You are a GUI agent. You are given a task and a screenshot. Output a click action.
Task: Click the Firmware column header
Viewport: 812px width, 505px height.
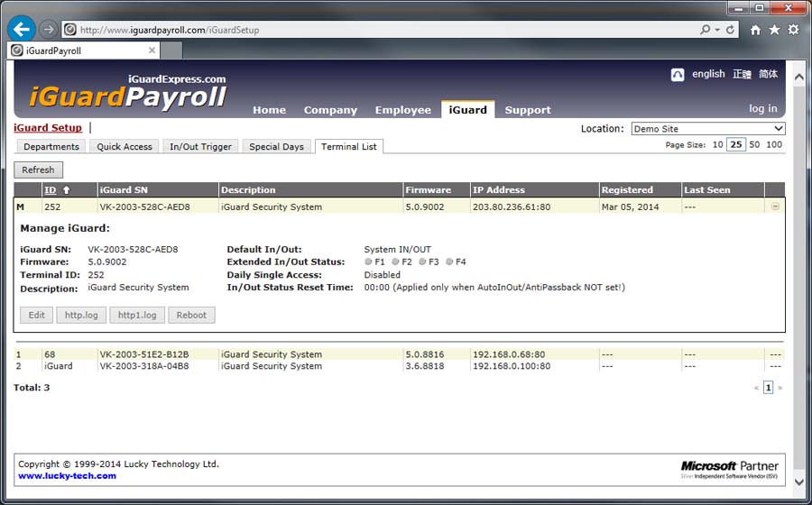(429, 190)
